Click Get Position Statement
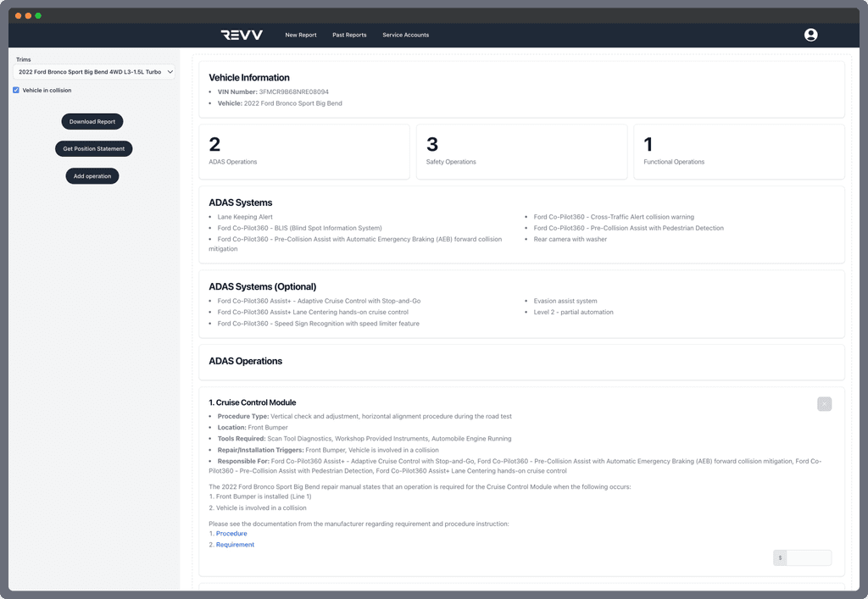 click(x=92, y=148)
